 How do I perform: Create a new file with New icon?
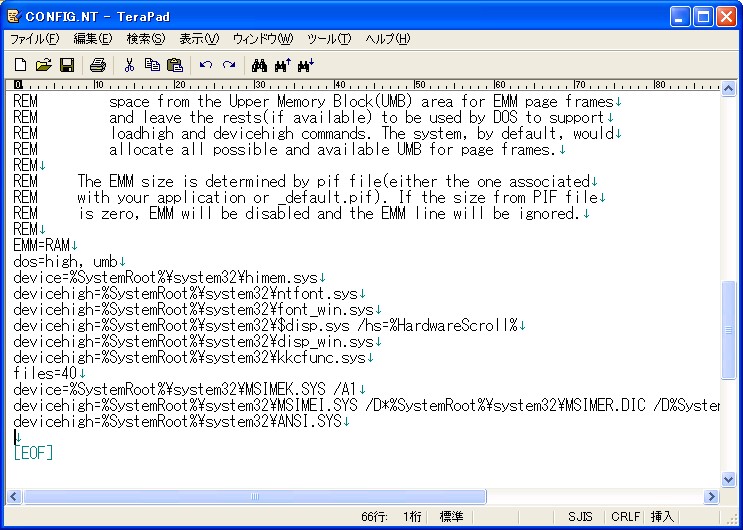point(20,65)
